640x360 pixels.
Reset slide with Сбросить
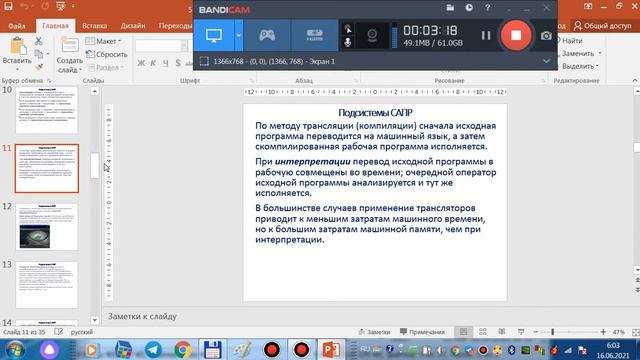106,54
